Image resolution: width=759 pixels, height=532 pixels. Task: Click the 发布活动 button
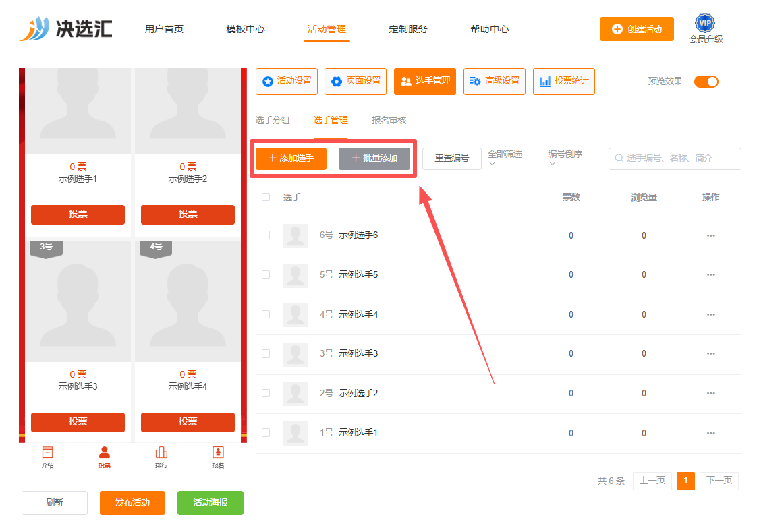[133, 502]
